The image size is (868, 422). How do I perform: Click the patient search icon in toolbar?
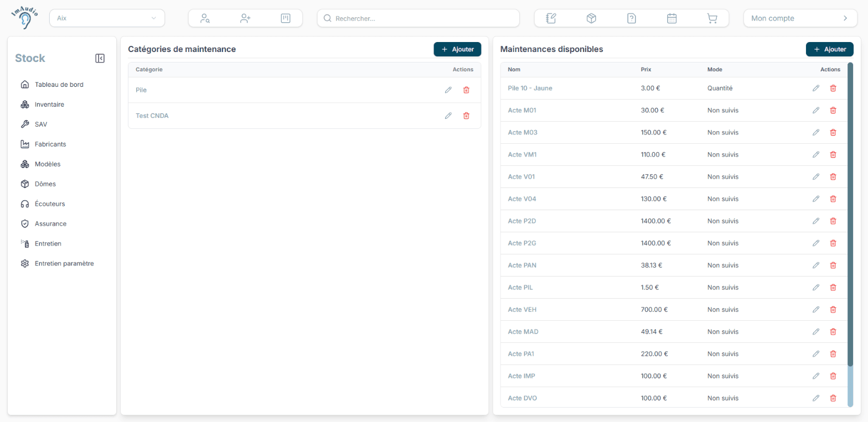point(205,18)
